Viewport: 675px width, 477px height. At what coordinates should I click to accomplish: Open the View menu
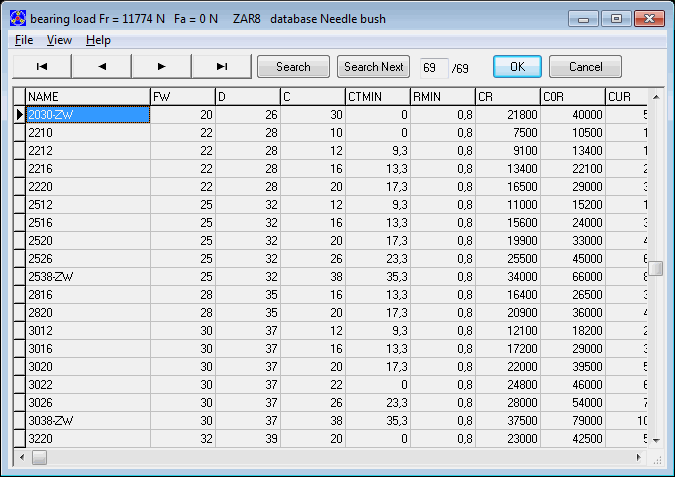[x=59, y=40]
